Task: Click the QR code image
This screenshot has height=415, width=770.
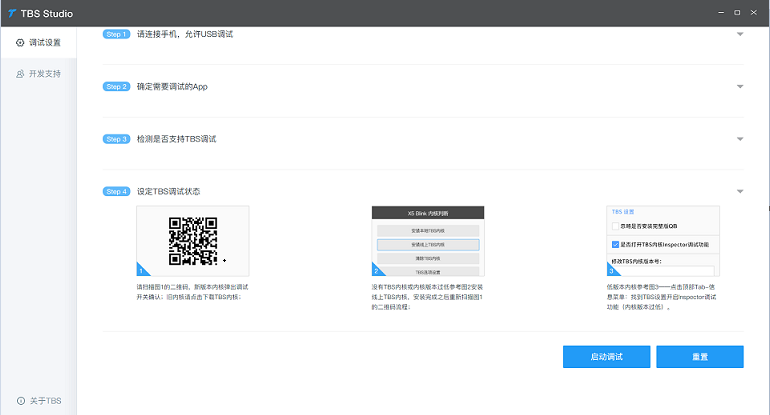Action: click(x=192, y=240)
